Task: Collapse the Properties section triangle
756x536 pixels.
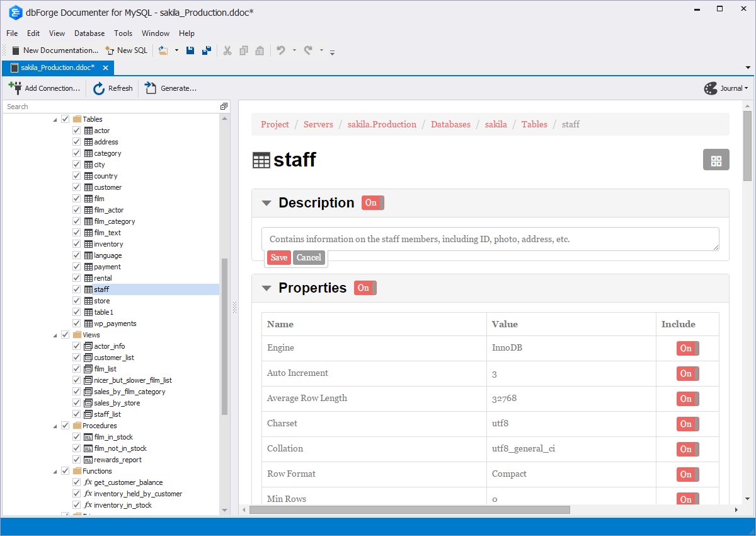Action: coord(266,288)
